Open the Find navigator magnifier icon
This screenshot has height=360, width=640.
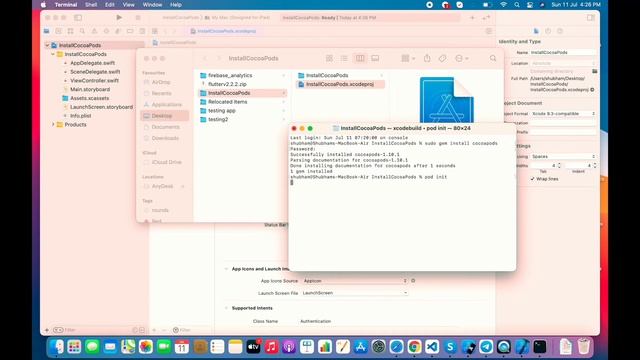click(82, 31)
